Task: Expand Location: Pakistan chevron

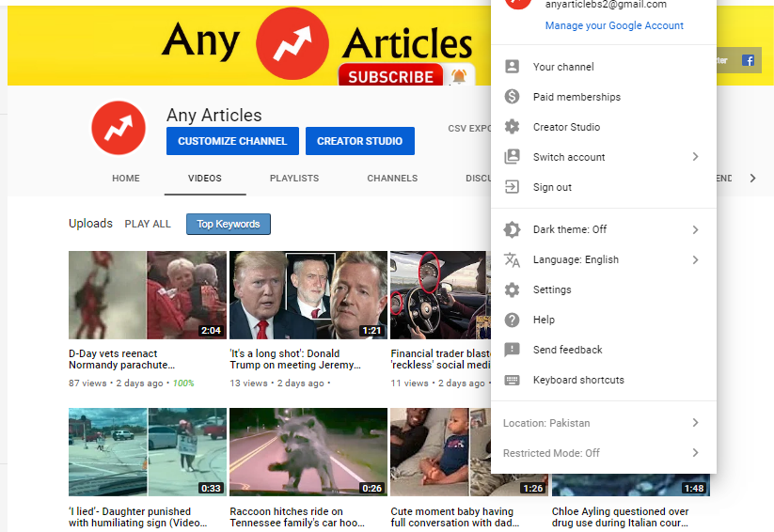Action: point(695,422)
